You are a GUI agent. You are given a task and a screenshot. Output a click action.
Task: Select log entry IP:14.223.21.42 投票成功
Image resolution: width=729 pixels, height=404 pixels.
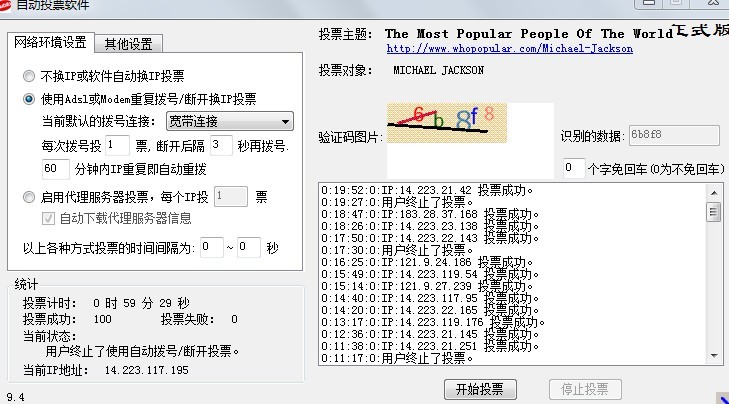427,190
